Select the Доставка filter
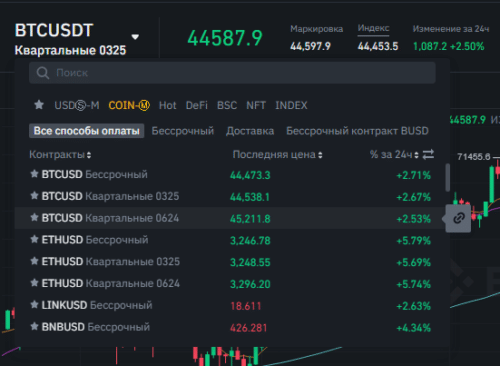Screen dimensions: 500x366 click(250, 131)
